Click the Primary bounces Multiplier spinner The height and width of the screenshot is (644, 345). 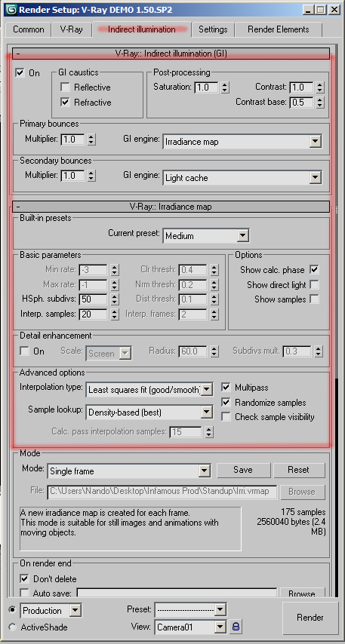(91, 140)
